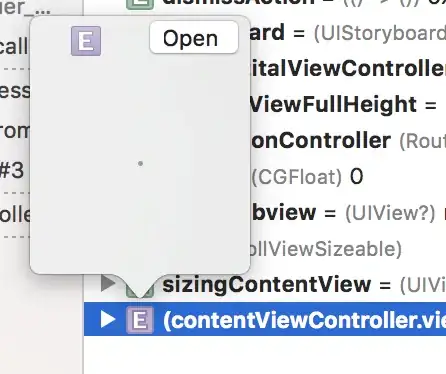Select the row ending in ollViewSizeable)

tap(348, 249)
